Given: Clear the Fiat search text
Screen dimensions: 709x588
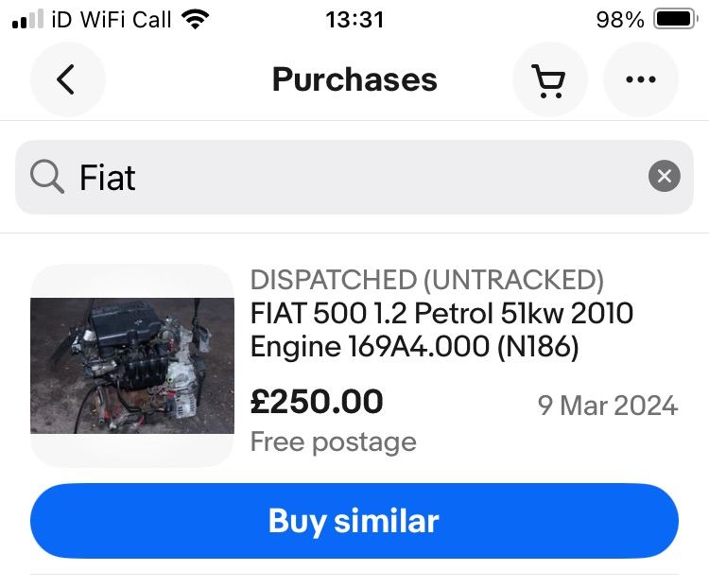Looking at the screenshot, I should point(664,177).
